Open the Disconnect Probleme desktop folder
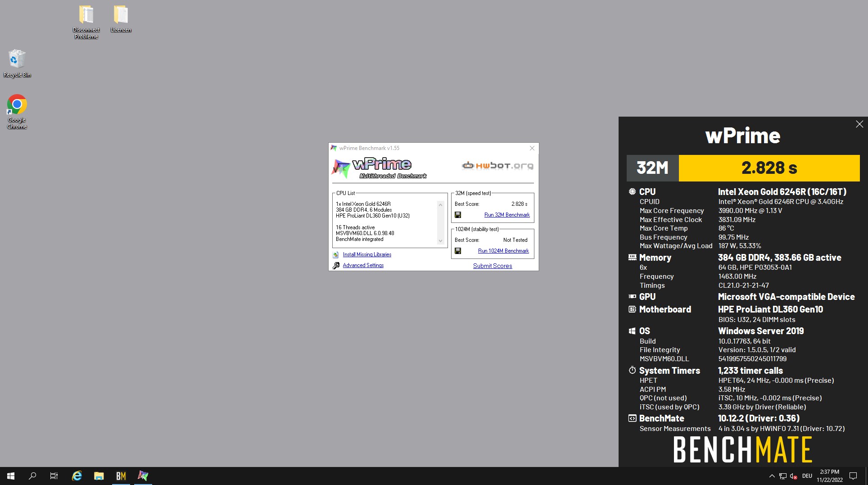The image size is (868, 485). (x=86, y=22)
